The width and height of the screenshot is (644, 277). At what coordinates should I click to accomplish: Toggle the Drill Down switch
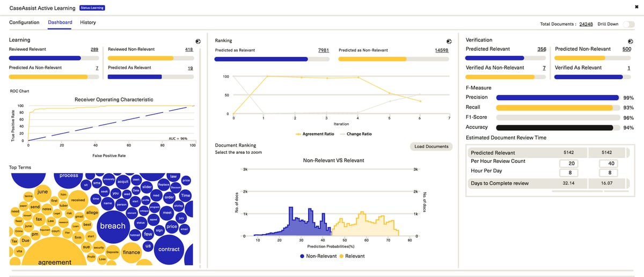(627, 24)
